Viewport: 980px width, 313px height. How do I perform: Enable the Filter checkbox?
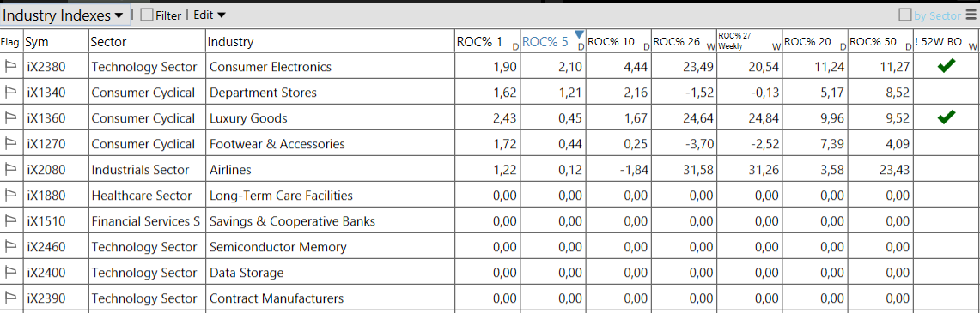click(147, 15)
